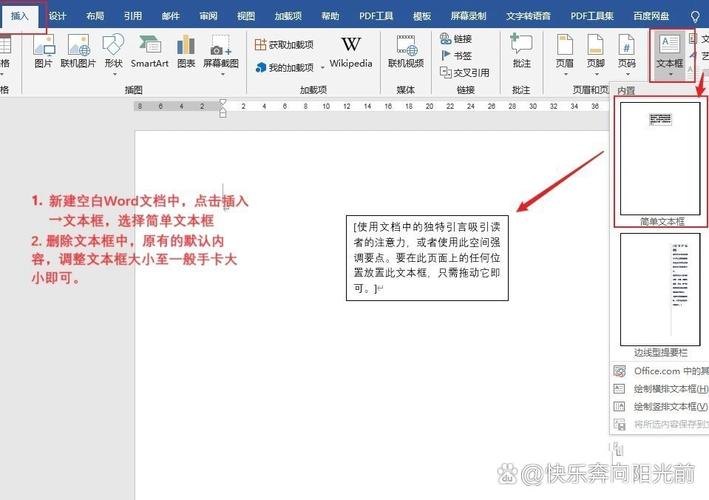Open the 邮件 tab
The height and width of the screenshot is (500, 709).
pos(170,16)
